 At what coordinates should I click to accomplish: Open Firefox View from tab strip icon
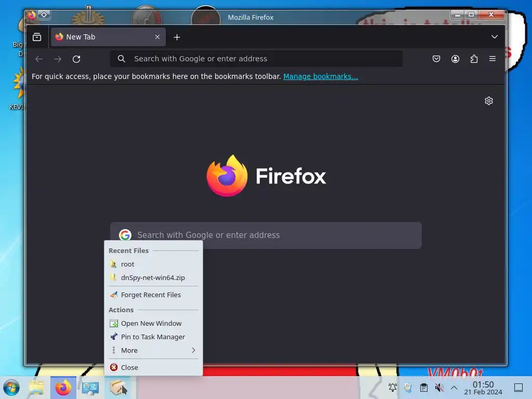tap(37, 37)
